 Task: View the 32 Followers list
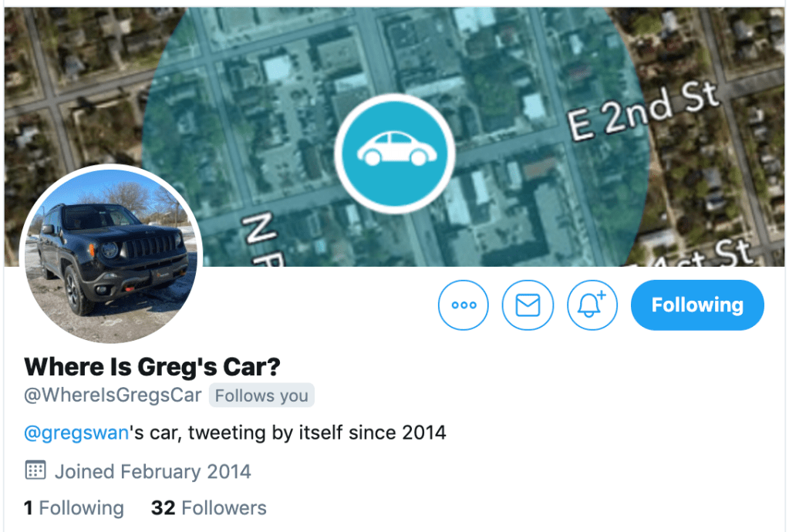(209, 508)
